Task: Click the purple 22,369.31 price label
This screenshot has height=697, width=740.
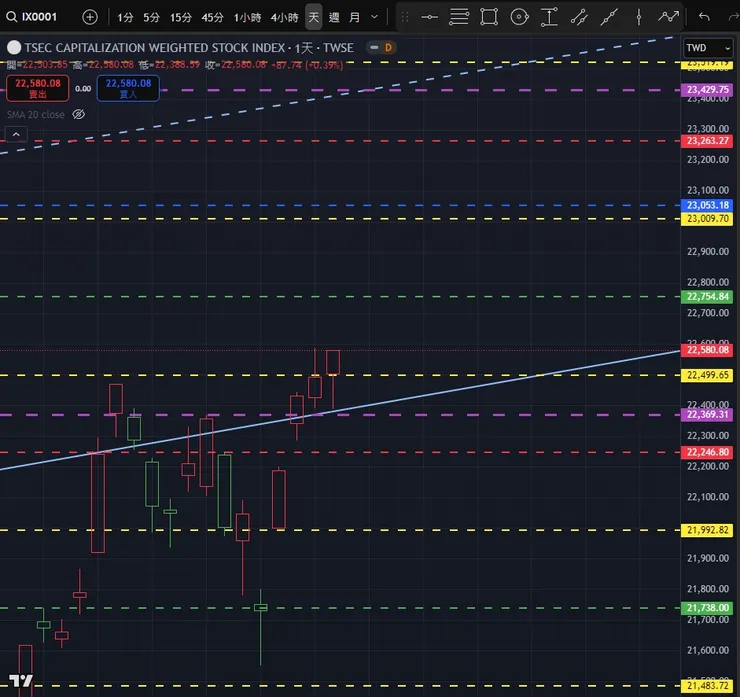Action: [707, 414]
